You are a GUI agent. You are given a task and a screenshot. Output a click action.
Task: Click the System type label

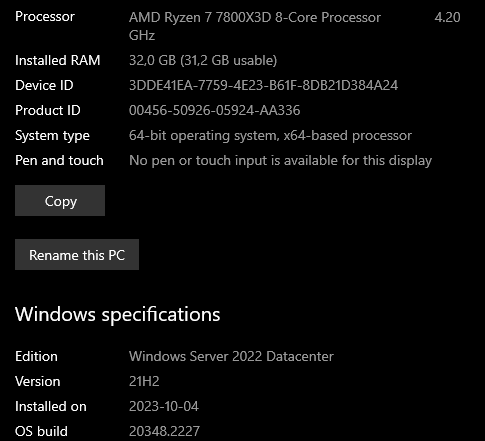tap(52, 136)
